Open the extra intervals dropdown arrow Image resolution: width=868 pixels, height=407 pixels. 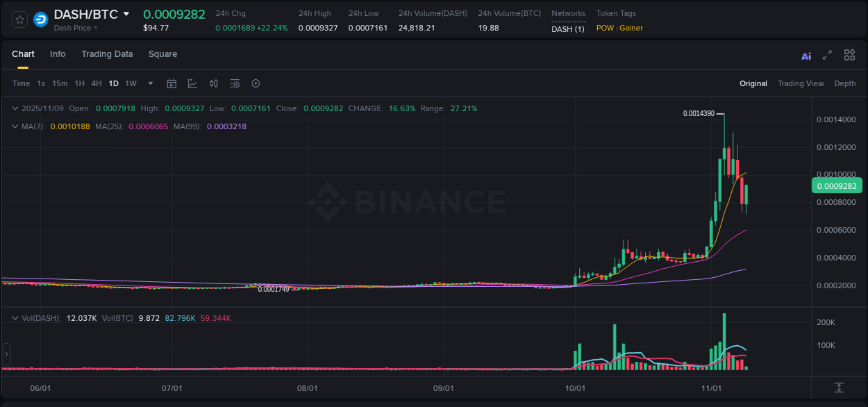pos(149,83)
